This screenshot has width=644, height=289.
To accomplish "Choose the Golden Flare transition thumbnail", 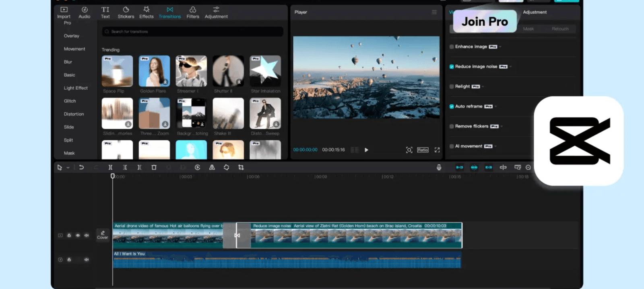I will pos(154,71).
